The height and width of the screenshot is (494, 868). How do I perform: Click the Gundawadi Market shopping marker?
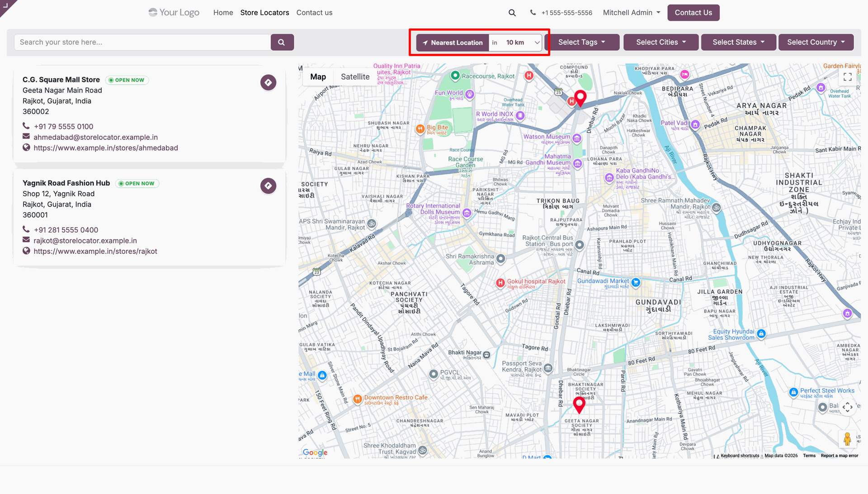(x=636, y=282)
